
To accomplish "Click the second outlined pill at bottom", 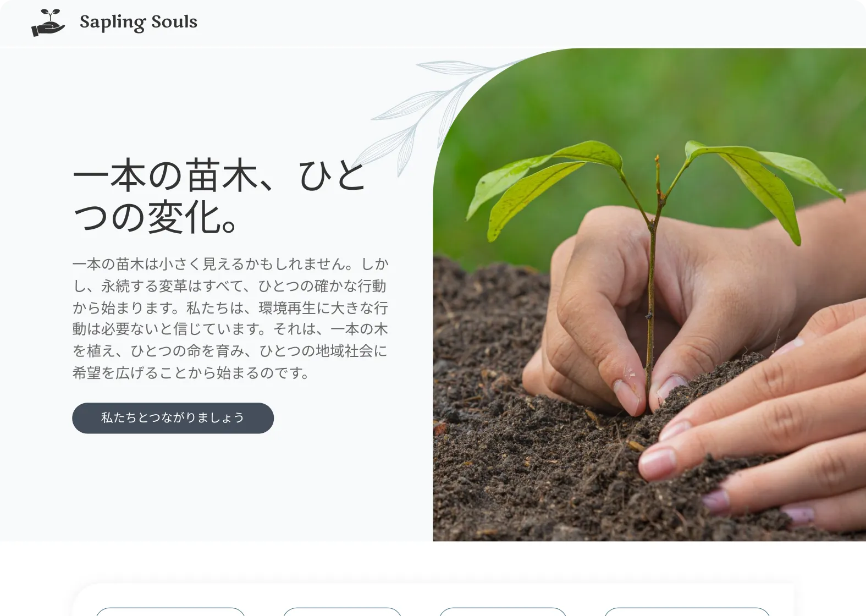I will [x=342, y=612].
